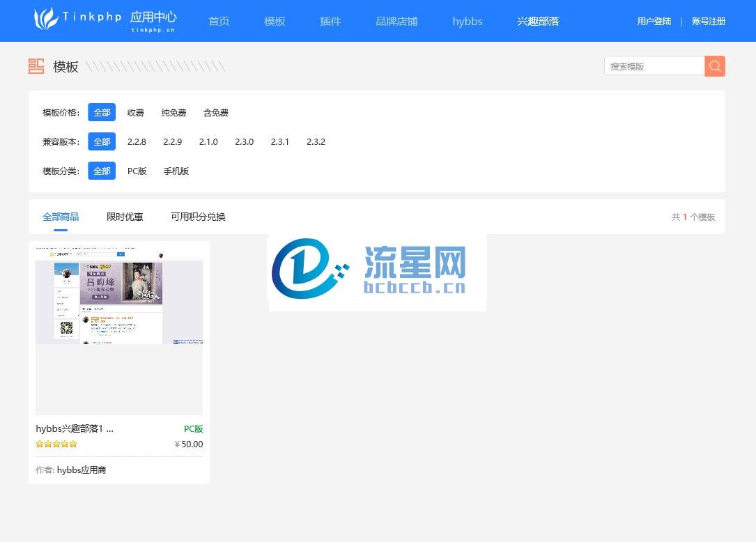This screenshot has width=756, height=542.
Task: Click the orange search magnifier button
Action: (714, 66)
